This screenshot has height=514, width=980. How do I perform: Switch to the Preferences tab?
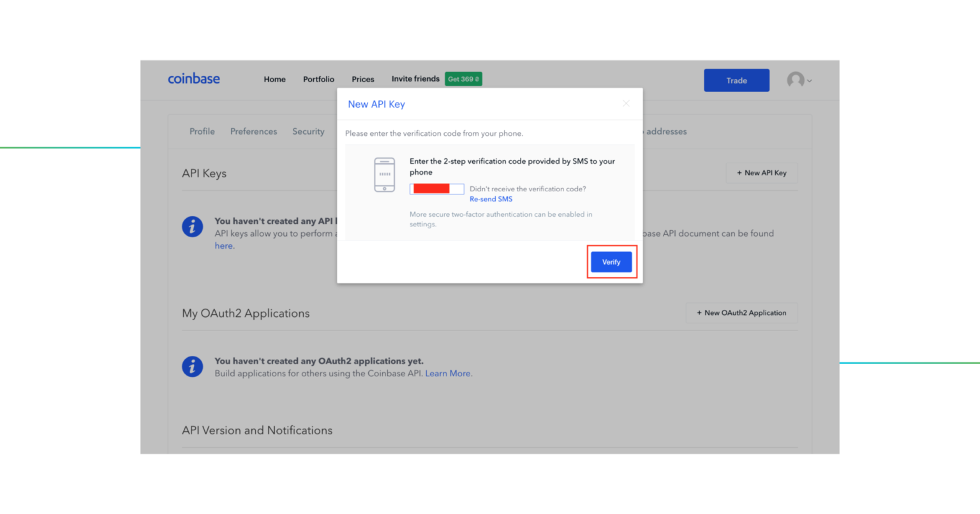point(254,131)
